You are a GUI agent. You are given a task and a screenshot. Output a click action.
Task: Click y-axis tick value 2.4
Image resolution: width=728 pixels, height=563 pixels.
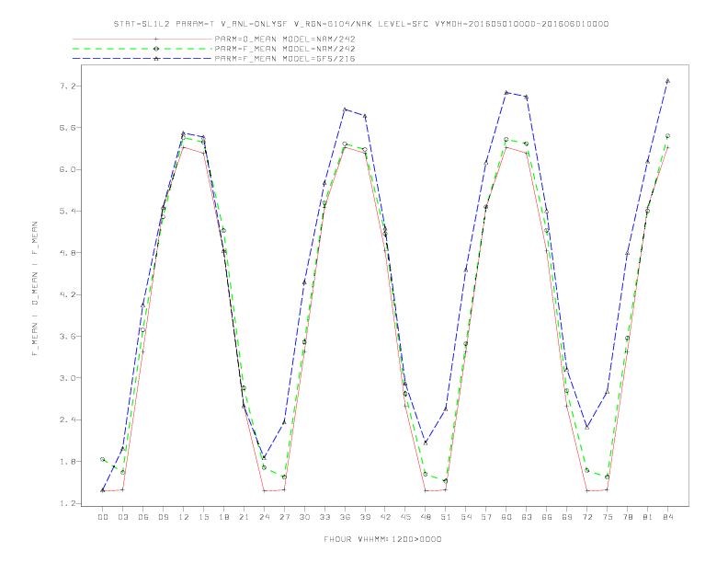66,419
